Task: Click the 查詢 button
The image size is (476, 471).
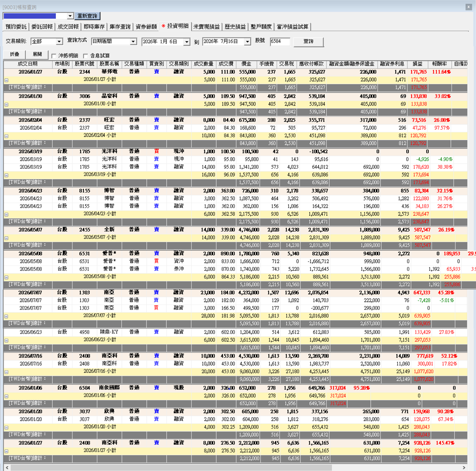Action: click(x=308, y=42)
